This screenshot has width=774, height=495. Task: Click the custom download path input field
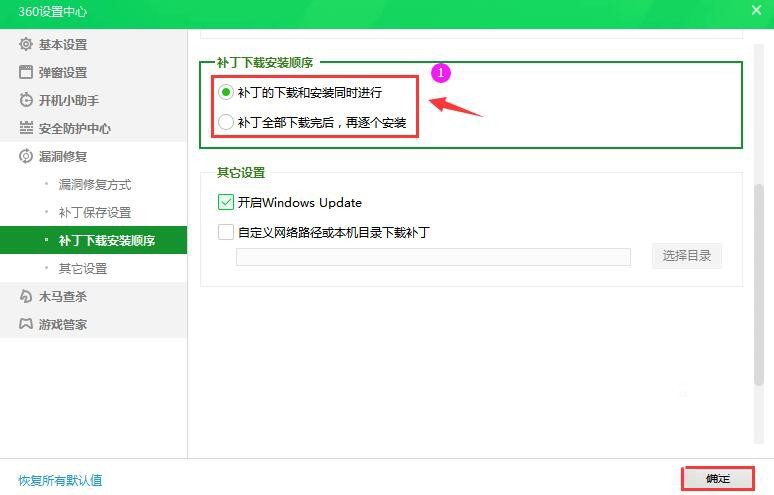tap(433, 257)
